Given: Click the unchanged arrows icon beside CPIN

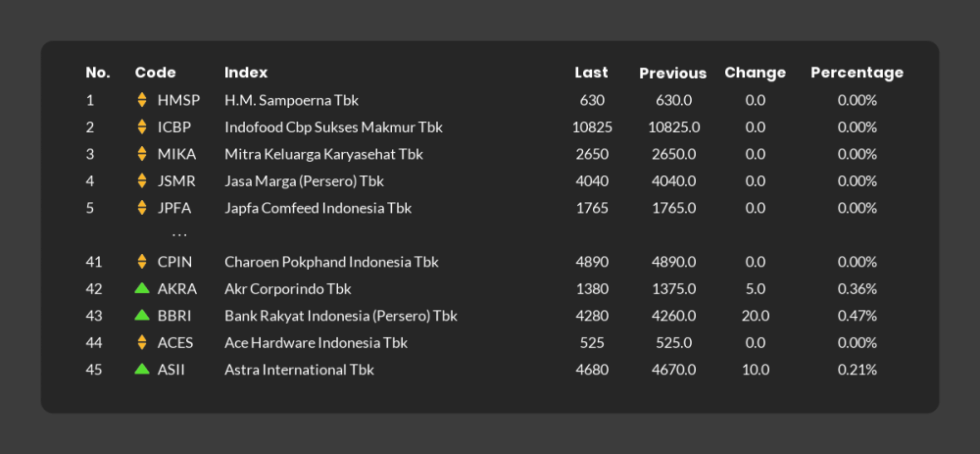Looking at the screenshot, I should [142, 262].
